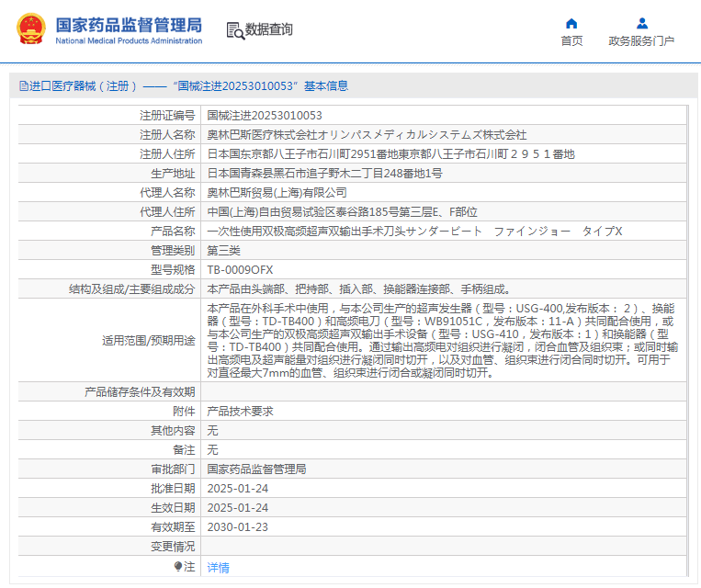Click the 代理人住所 label

[x=167, y=211]
